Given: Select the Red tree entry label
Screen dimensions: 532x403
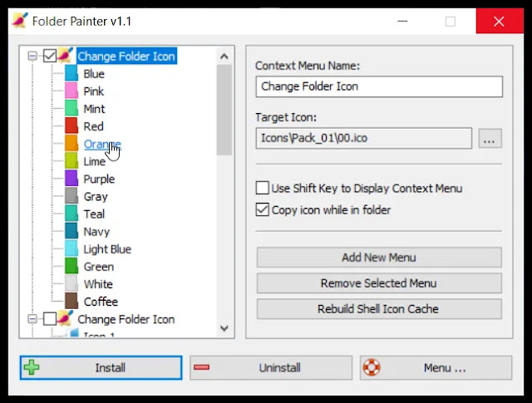Looking at the screenshot, I should pos(94,126).
